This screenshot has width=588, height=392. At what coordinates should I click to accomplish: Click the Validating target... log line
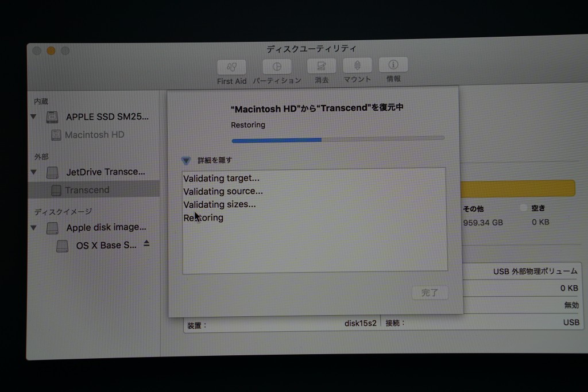tap(221, 178)
